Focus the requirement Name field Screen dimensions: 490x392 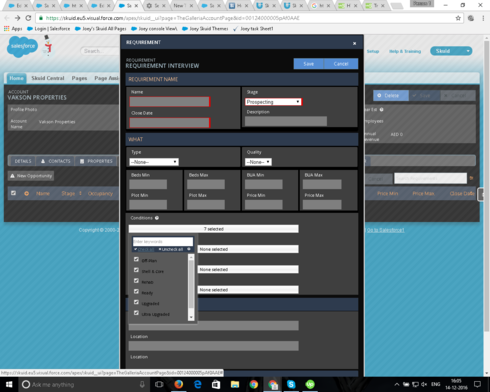pos(170,102)
